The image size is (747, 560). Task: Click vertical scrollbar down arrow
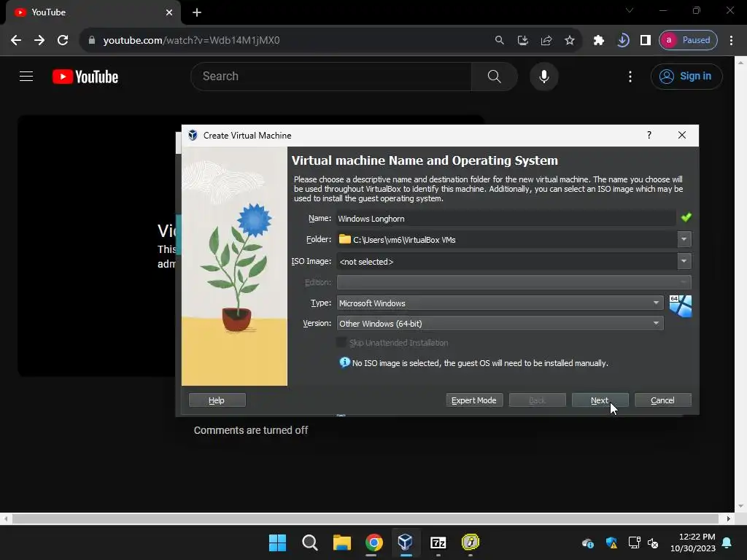[741, 506]
